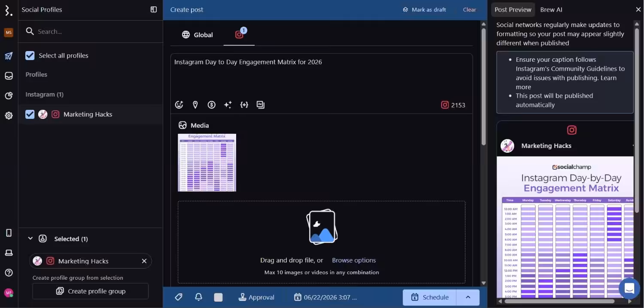The image size is (644, 308).
Task: Click the Schedule button
Action: click(x=429, y=297)
